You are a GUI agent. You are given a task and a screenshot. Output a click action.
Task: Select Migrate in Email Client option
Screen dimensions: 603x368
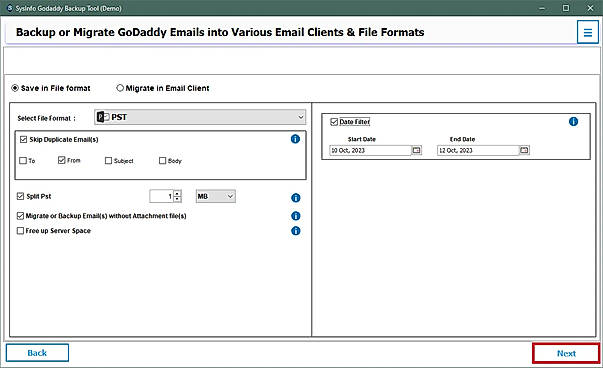tap(120, 88)
